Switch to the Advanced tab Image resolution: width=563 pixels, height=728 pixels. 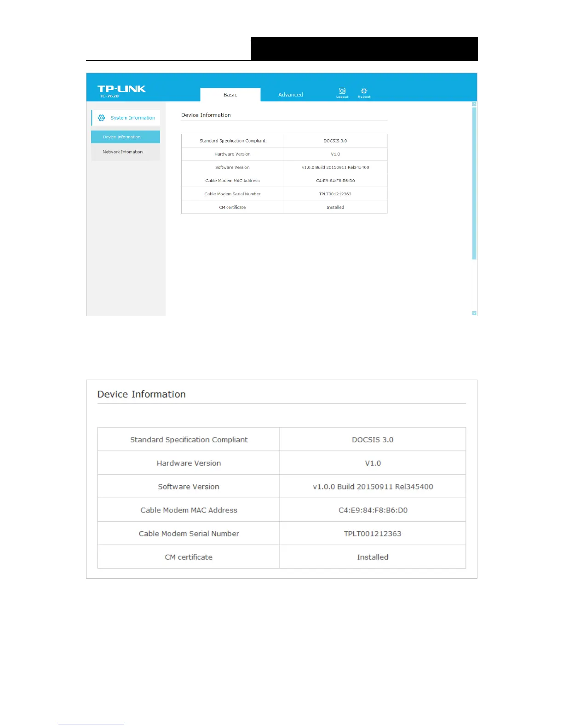[291, 95]
